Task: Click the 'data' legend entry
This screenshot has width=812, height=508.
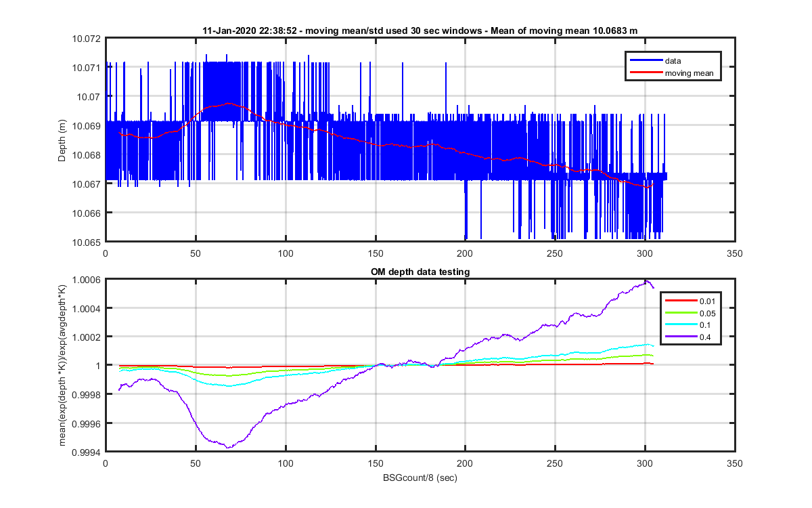Action: (x=673, y=61)
